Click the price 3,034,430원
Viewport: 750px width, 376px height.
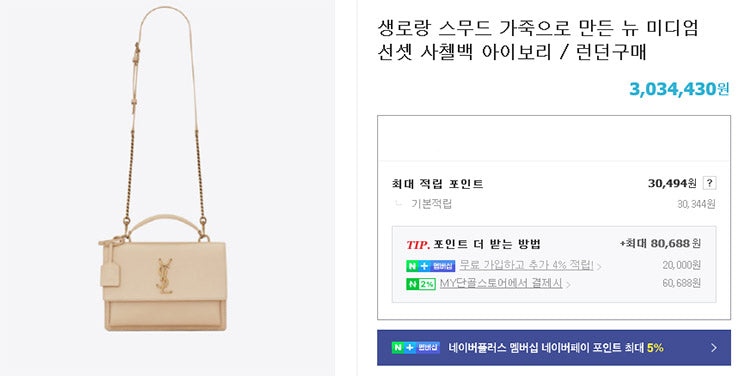[679, 89]
